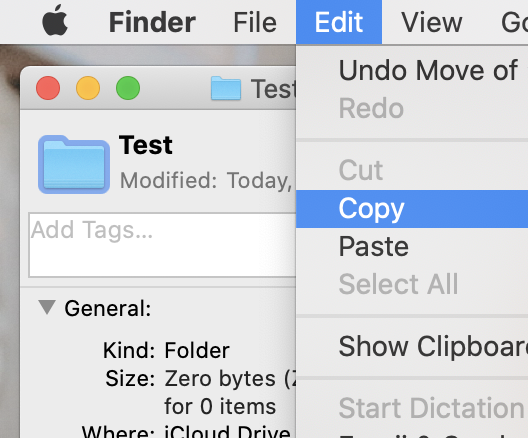Open the Apple menu

click(55, 21)
